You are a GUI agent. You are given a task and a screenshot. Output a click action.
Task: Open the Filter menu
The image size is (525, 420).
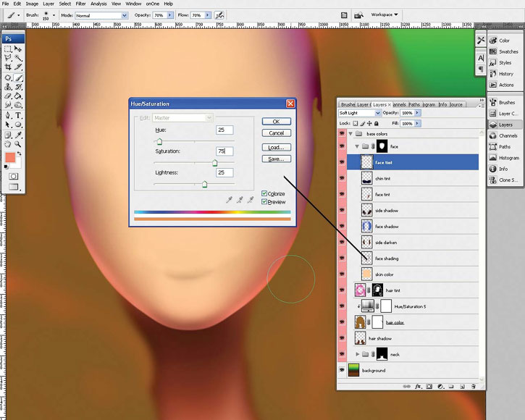[80, 4]
